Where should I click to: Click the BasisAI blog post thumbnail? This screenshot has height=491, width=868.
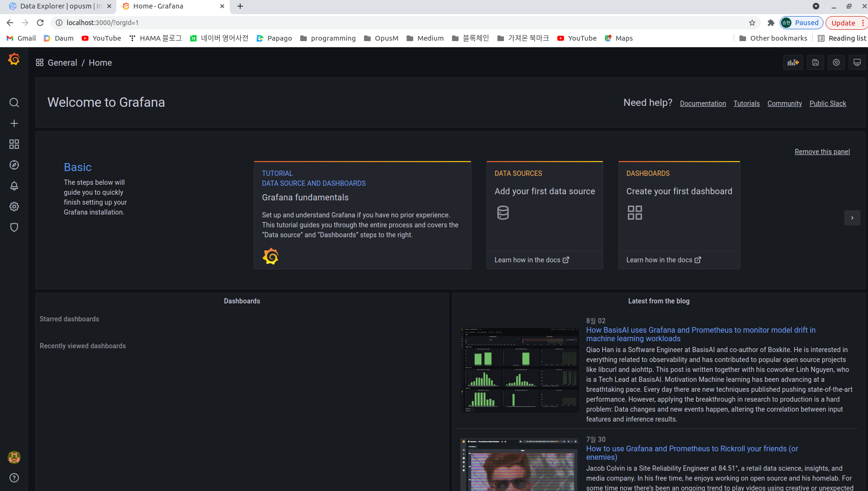tap(520, 370)
